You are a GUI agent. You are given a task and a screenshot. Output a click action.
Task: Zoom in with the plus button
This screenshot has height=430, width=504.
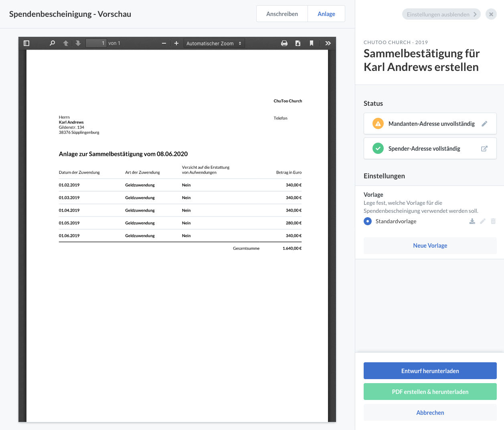pos(176,43)
